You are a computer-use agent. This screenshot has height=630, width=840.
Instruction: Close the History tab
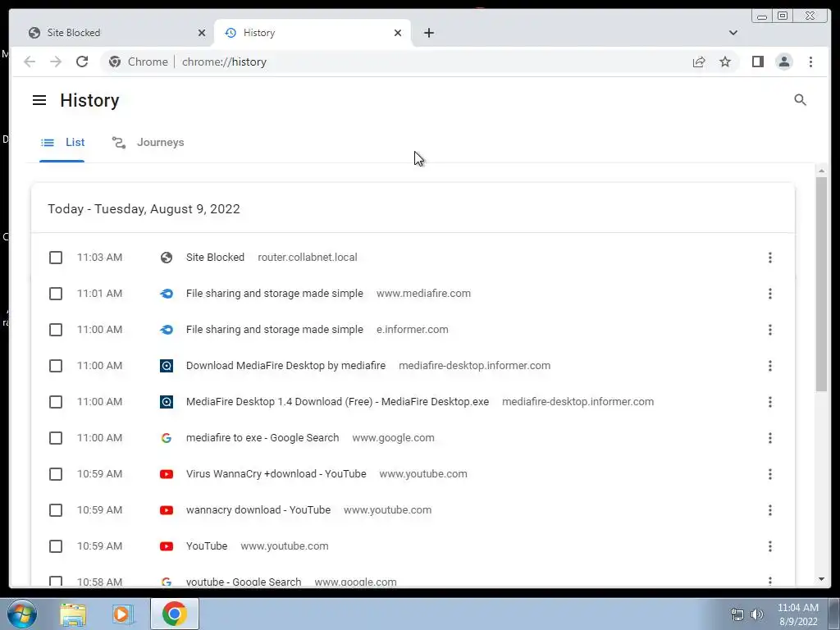tap(398, 33)
